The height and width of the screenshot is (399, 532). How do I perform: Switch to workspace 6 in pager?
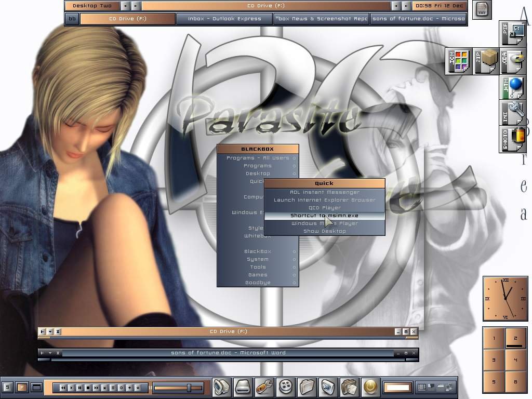pyautogui.click(x=515, y=381)
